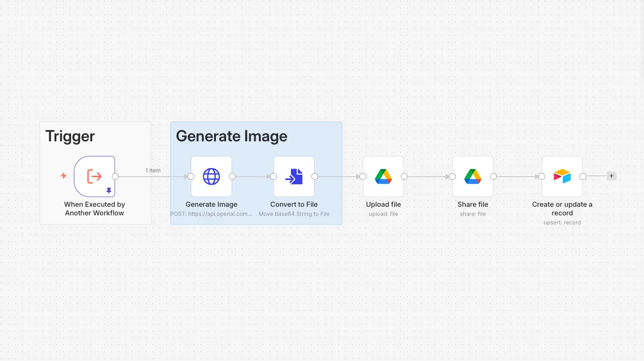Click the 'Create or update a record' label

[562, 209]
